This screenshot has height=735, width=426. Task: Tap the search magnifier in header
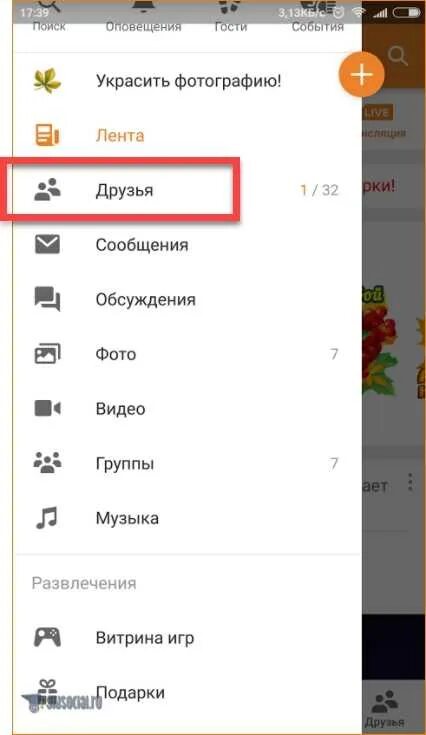(x=397, y=56)
